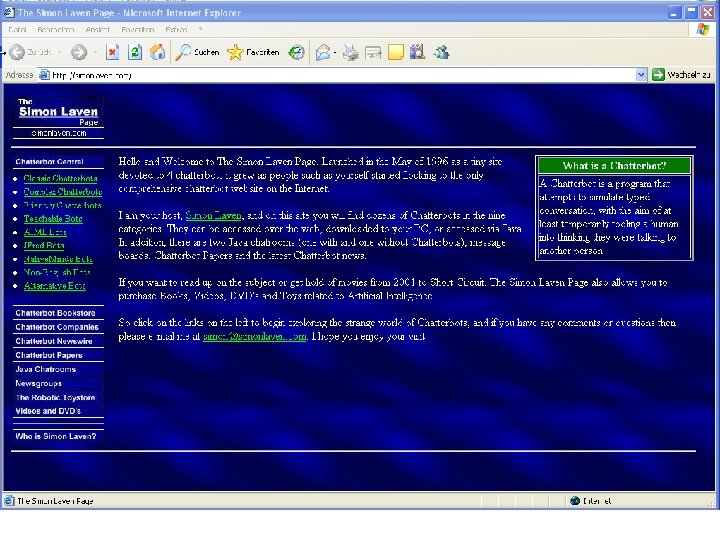
Task: Click the Research books toolbar icon
Action: 417,52
